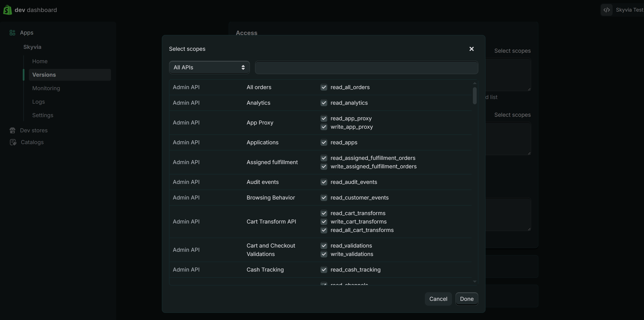This screenshot has width=644, height=320.
Task: Click the Apps grid icon in the sidebar
Action: tap(12, 32)
